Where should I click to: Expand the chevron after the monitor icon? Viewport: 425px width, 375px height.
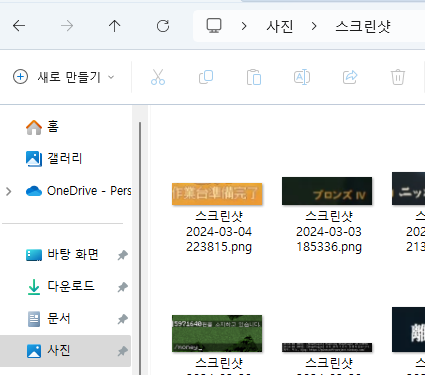click(244, 26)
